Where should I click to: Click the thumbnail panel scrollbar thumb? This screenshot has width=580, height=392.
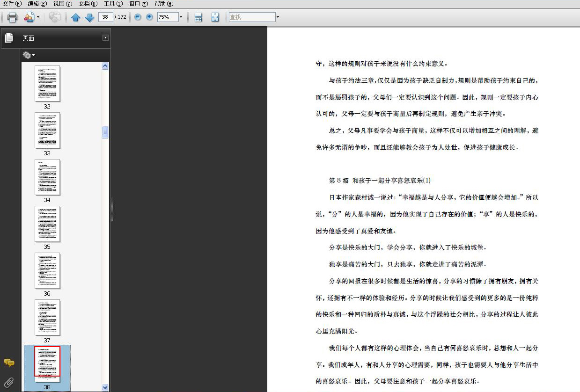[x=105, y=132]
